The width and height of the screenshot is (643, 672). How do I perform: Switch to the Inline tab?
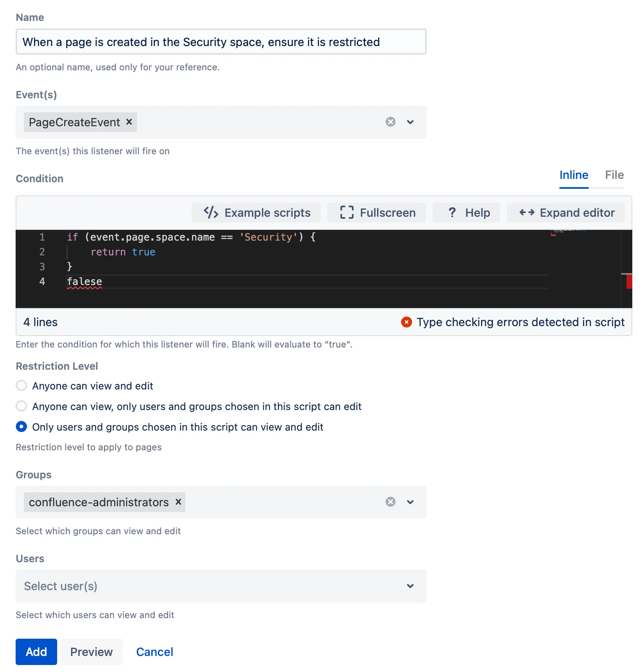click(x=574, y=175)
